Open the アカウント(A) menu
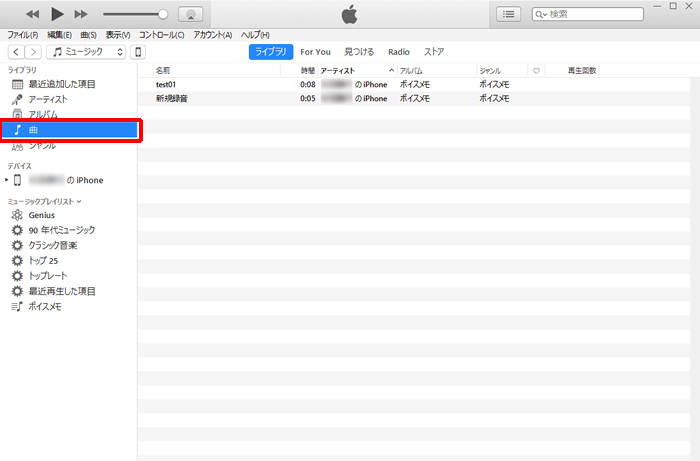The height and width of the screenshot is (461, 700). tap(212, 35)
